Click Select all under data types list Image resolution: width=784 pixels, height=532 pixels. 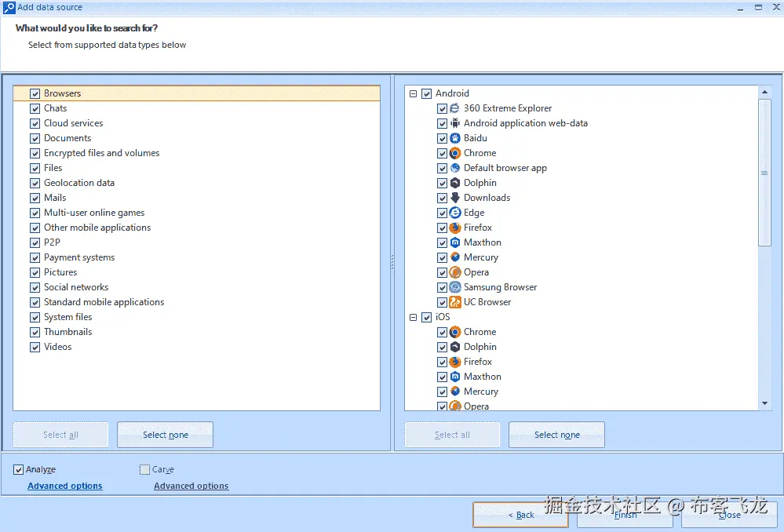click(x=60, y=435)
